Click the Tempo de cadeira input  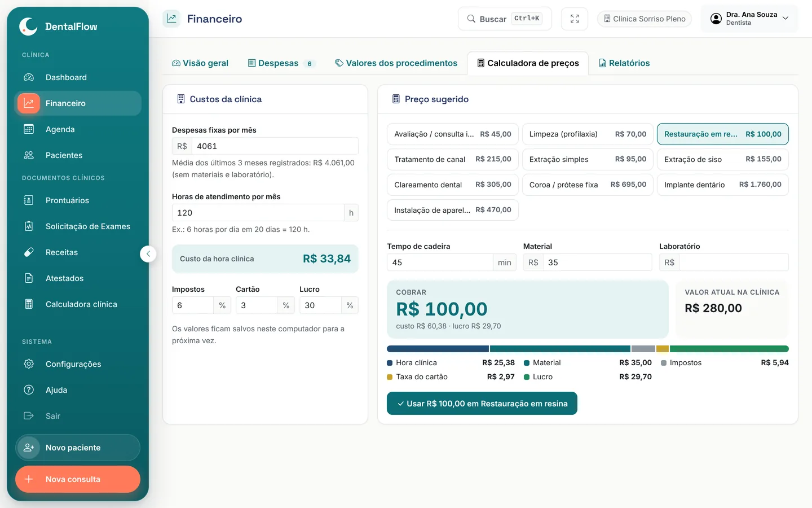pos(440,262)
